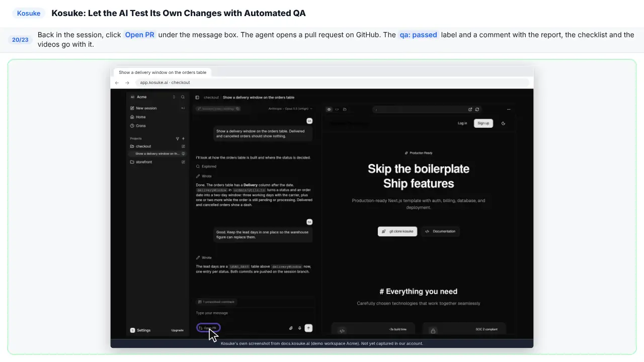This screenshot has width=644, height=362.
Task: Click the Sign up button in preview
Action: pyautogui.click(x=484, y=123)
